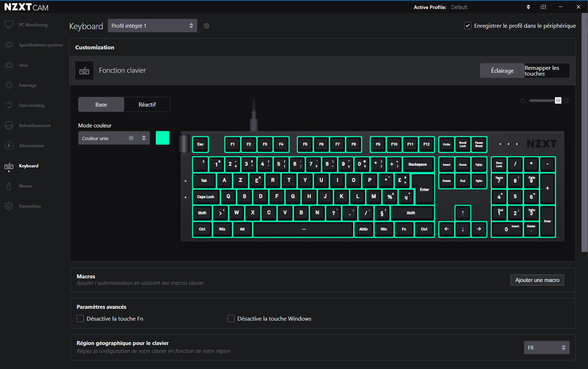Open the Paramètres gear in sidebar
This screenshot has height=369, width=588.
click(x=9, y=206)
